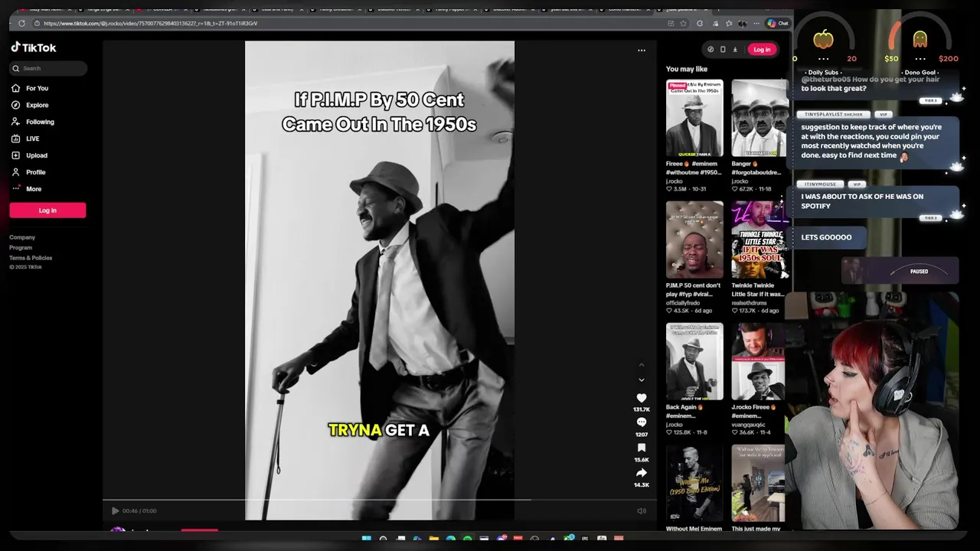
Task: Open 'Back Again #eminem' recommended video
Action: point(694,361)
